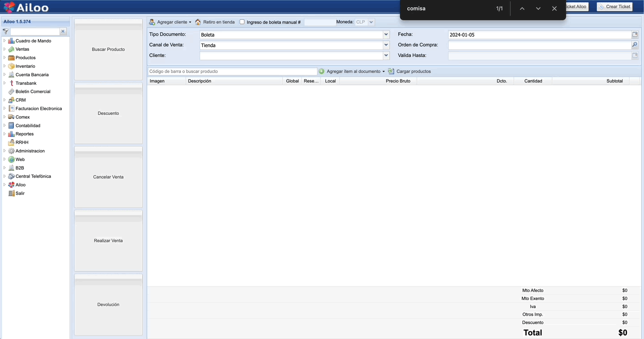Click the Reportes chart icon
Viewport: 644px width, 339px height.
11,134
